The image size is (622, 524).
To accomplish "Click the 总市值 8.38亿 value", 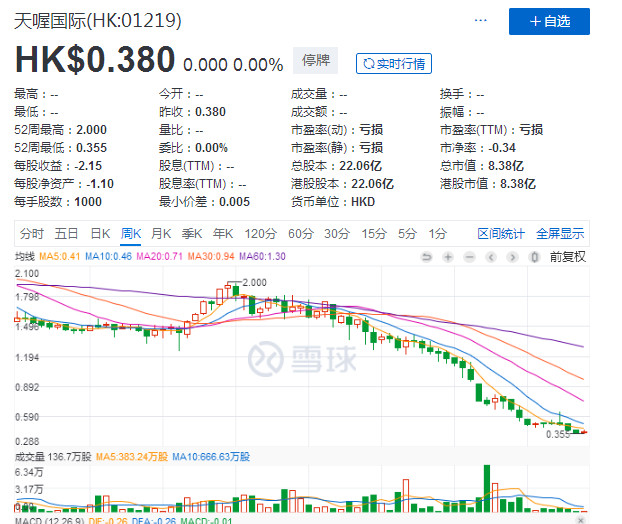I will 506,166.
